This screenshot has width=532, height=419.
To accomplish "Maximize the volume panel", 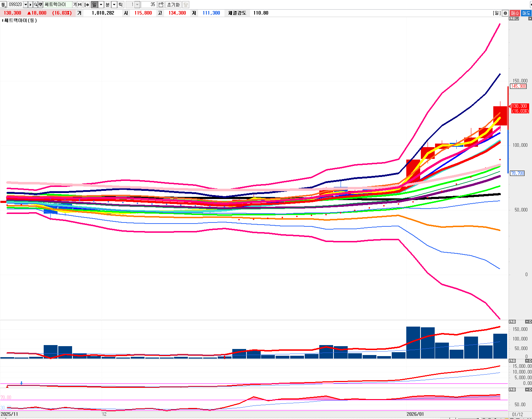I will (x=527, y=322).
